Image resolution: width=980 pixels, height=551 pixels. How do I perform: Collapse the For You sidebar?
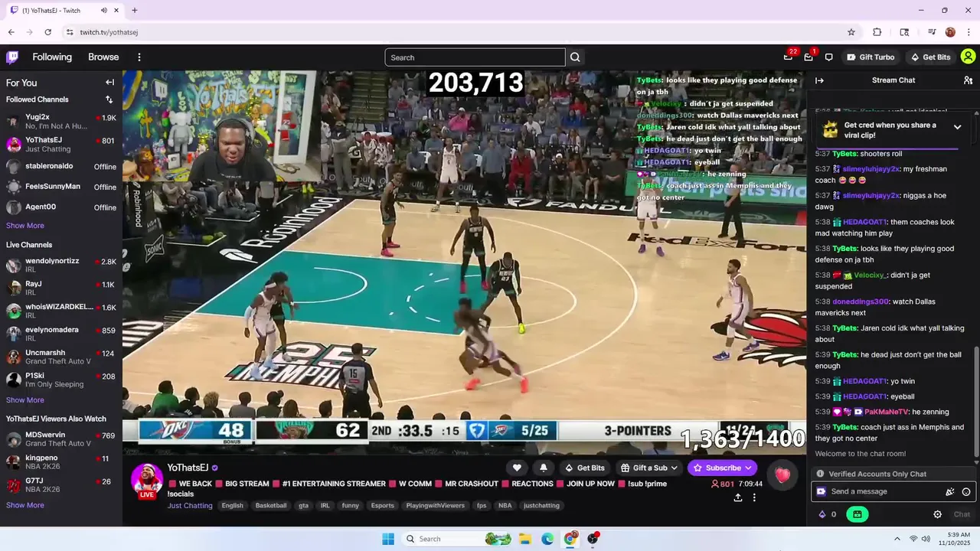click(109, 83)
